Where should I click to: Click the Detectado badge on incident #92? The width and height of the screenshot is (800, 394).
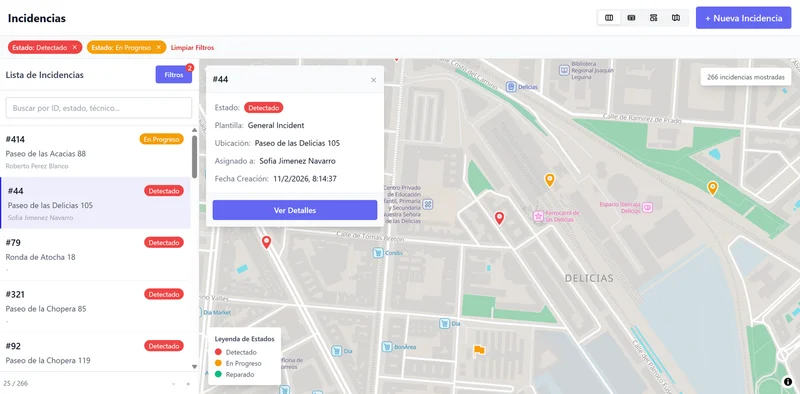[164, 346]
